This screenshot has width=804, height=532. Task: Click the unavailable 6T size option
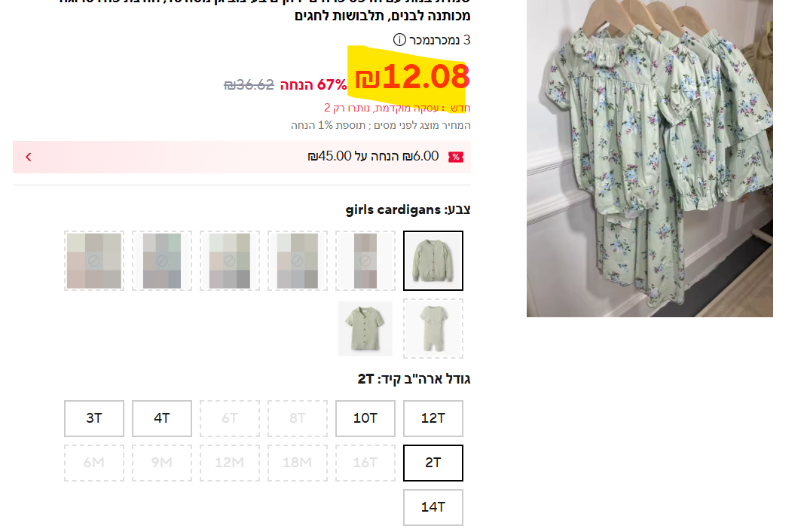(x=230, y=419)
